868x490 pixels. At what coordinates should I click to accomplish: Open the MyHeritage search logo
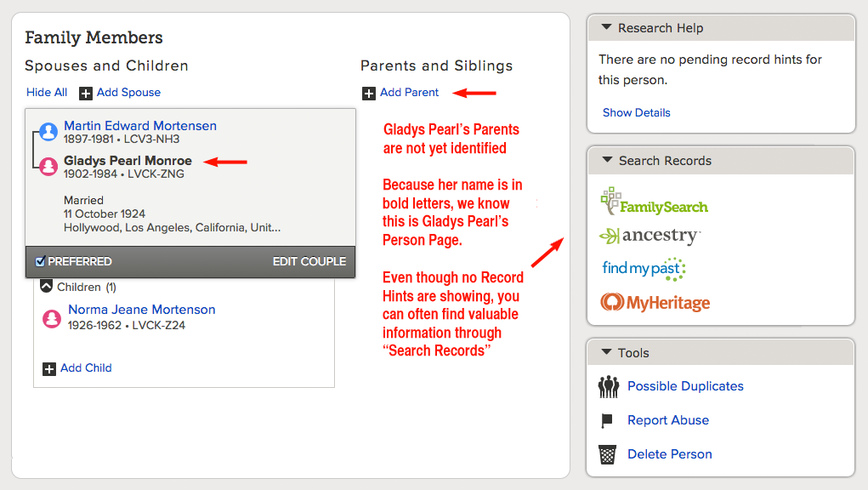click(655, 302)
